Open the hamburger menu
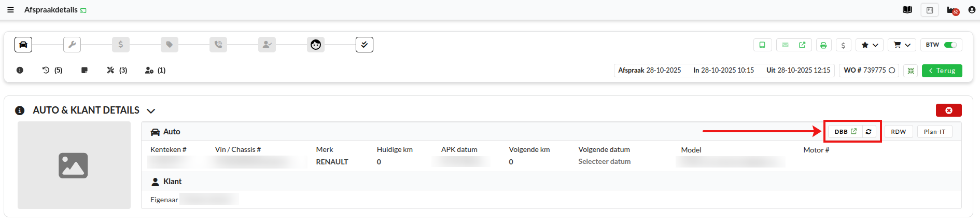The image size is (980, 223). point(10,10)
